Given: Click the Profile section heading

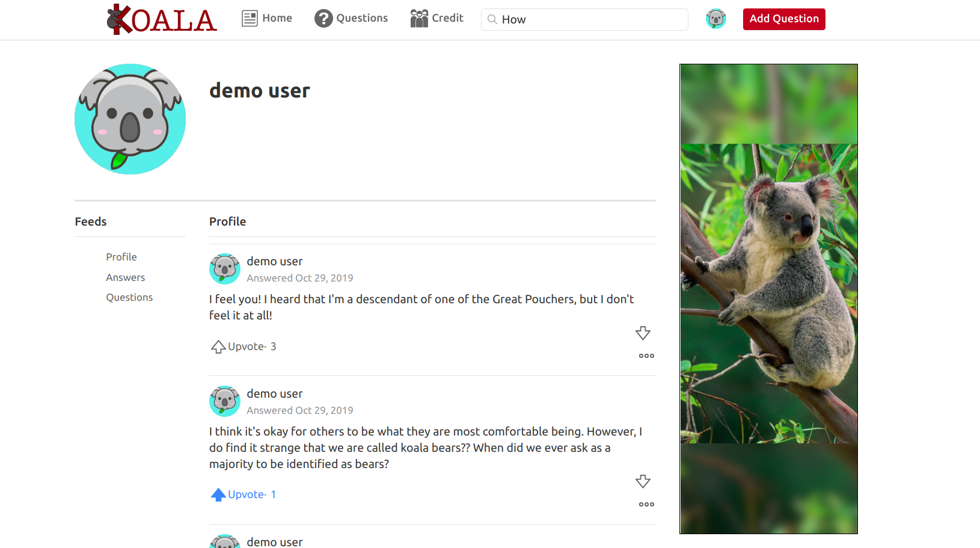Looking at the screenshot, I should click(227, 221).
